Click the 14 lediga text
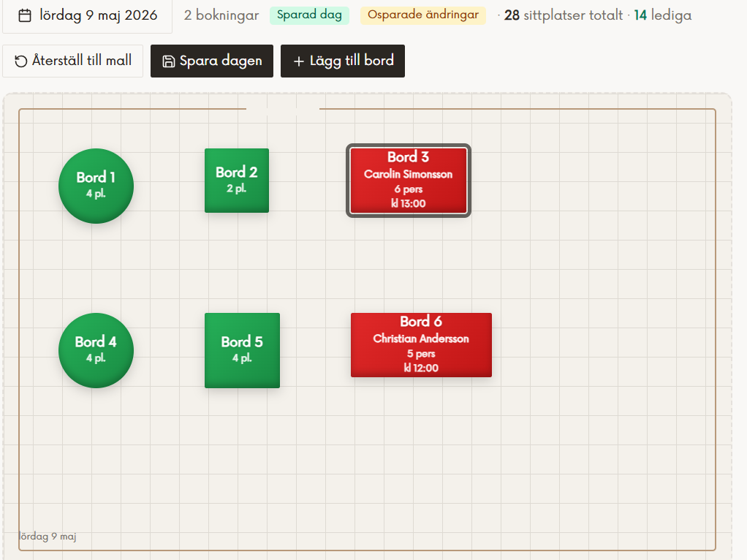The height and width of the screenshot is (560, 747). tap(663, 15)
